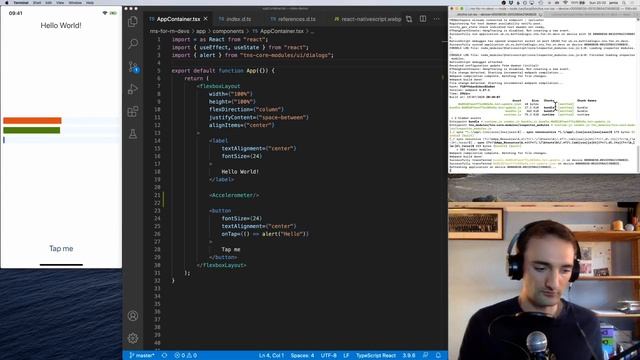Change indentation via Spaces: 4

(x=302, y=356)
